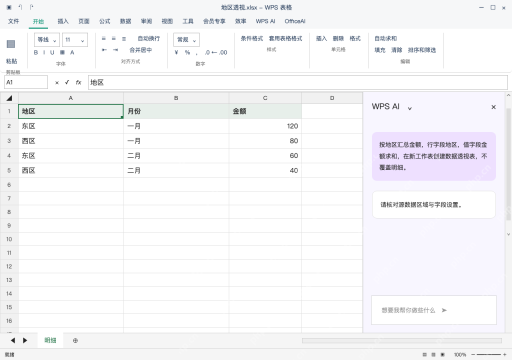Click the fill color icon
Screen dimensions: 512x360
point(62,52)
